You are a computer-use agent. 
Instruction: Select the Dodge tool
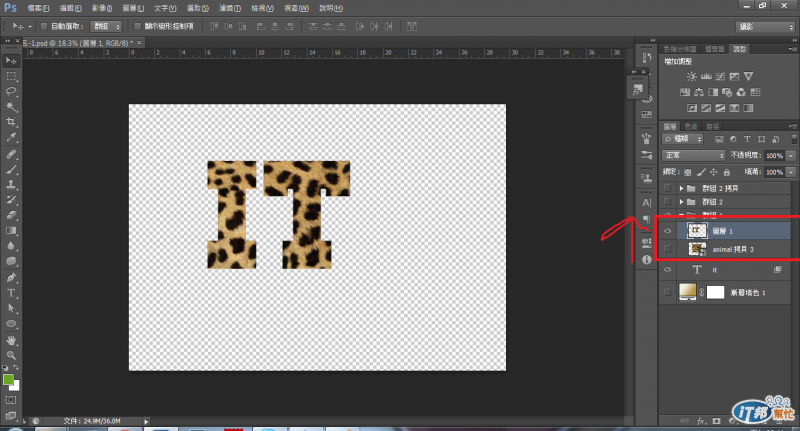pos(11,261)
